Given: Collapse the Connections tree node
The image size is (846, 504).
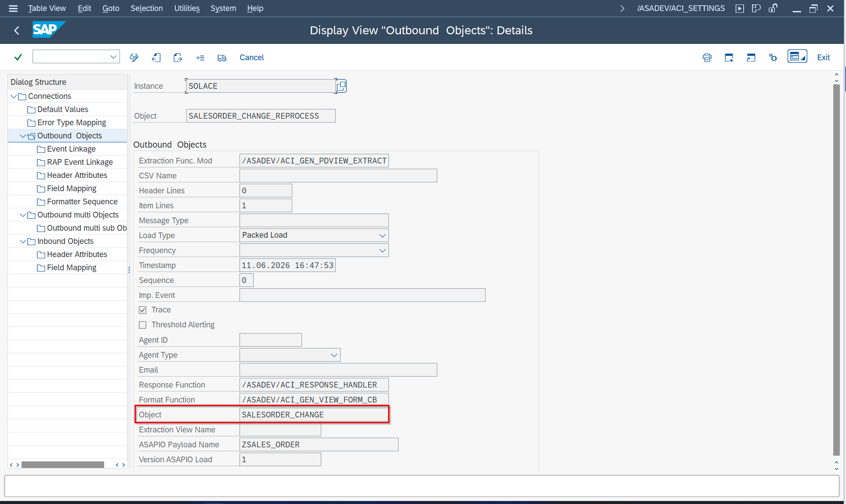Looking at the screenshot, I should 14,96.
